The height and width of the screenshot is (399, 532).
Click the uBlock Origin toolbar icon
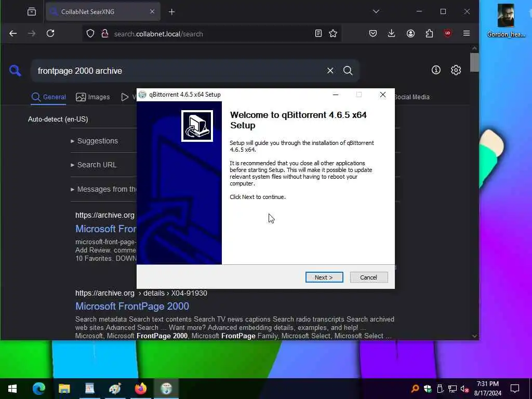(448, 33)
